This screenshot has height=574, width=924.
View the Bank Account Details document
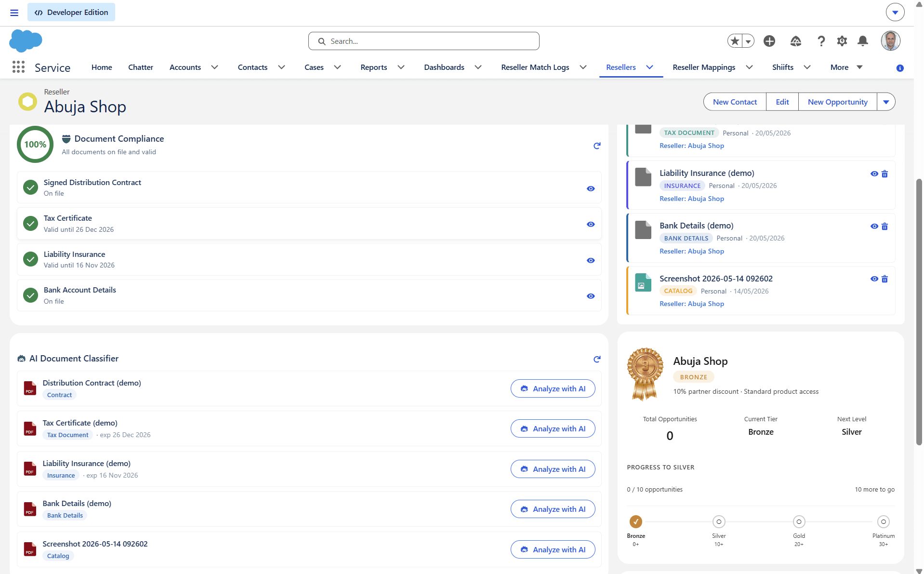pos(591,296)
